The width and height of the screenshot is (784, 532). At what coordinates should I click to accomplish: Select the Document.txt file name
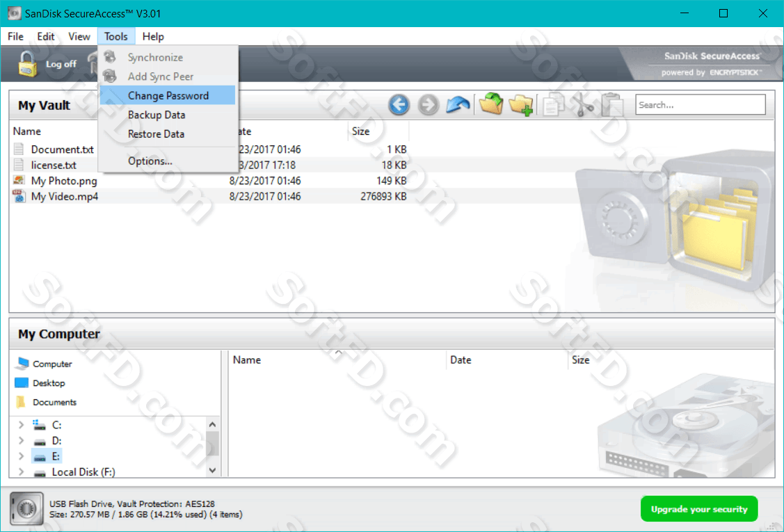tap(63, 150)
